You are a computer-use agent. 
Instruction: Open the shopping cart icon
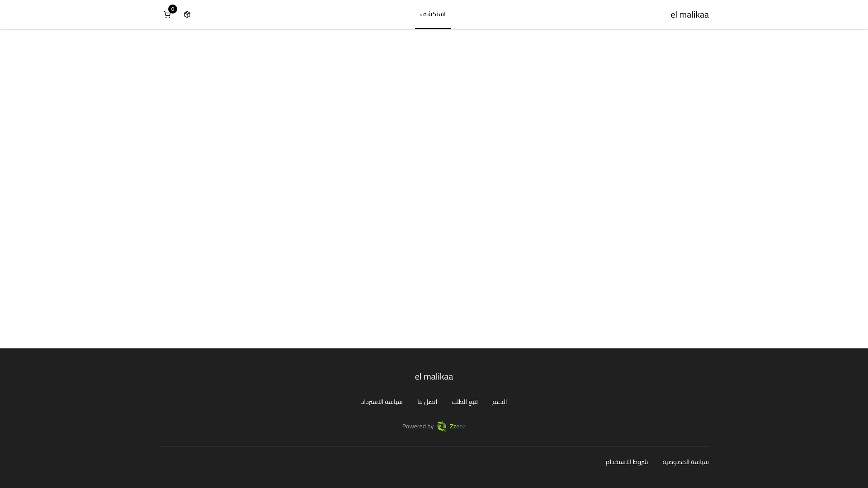click(167, 15)
